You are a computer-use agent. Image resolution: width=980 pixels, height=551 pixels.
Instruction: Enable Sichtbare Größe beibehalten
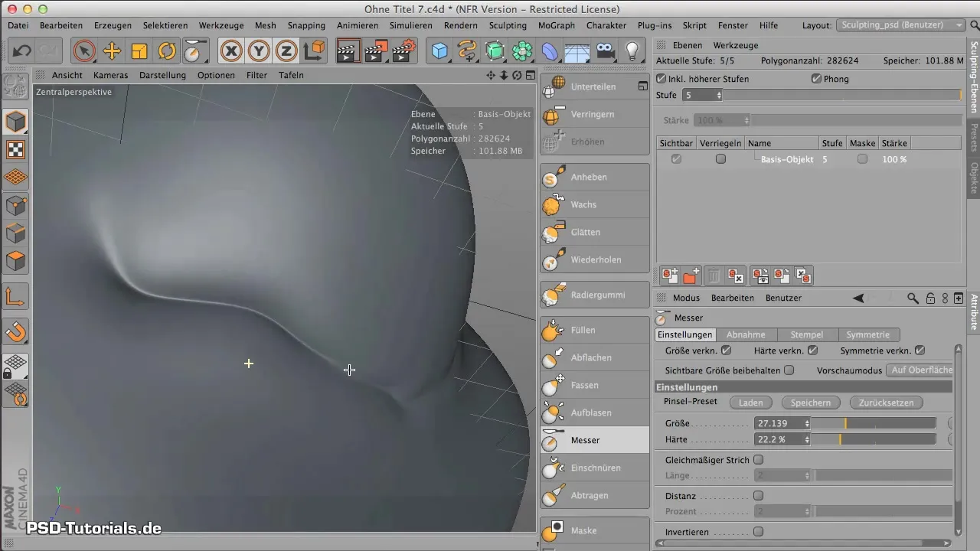click(789, 370)
